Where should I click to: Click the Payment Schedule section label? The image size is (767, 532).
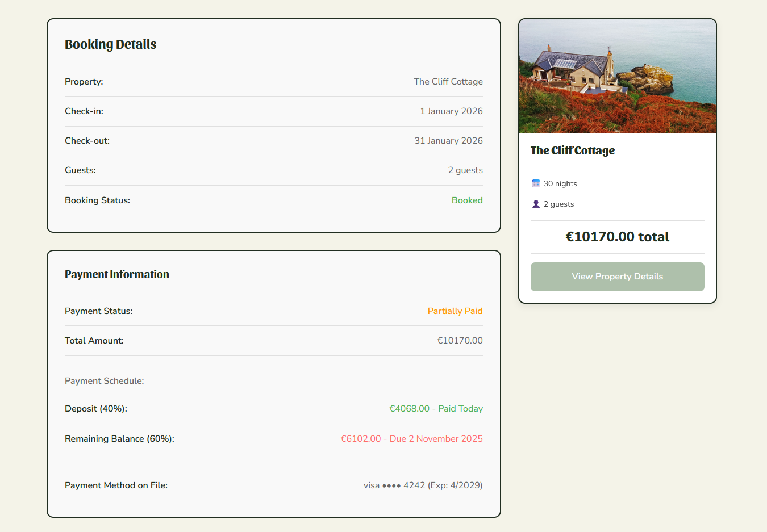104,380
